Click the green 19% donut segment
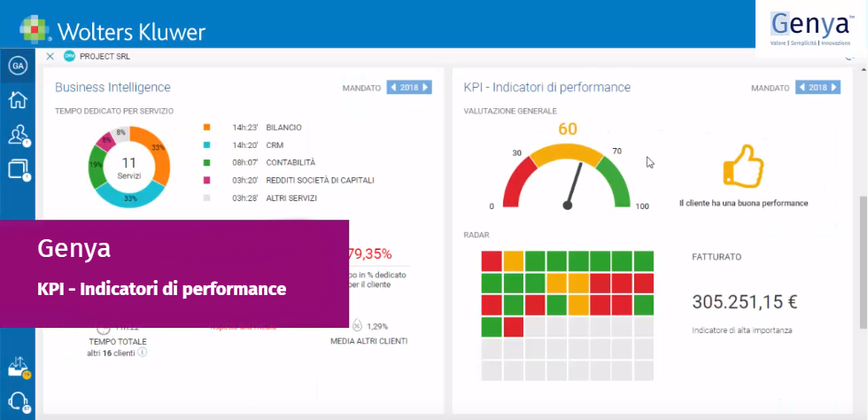This screenshot has height=420, width=868. pyautogui.click(x=97, y=165)
